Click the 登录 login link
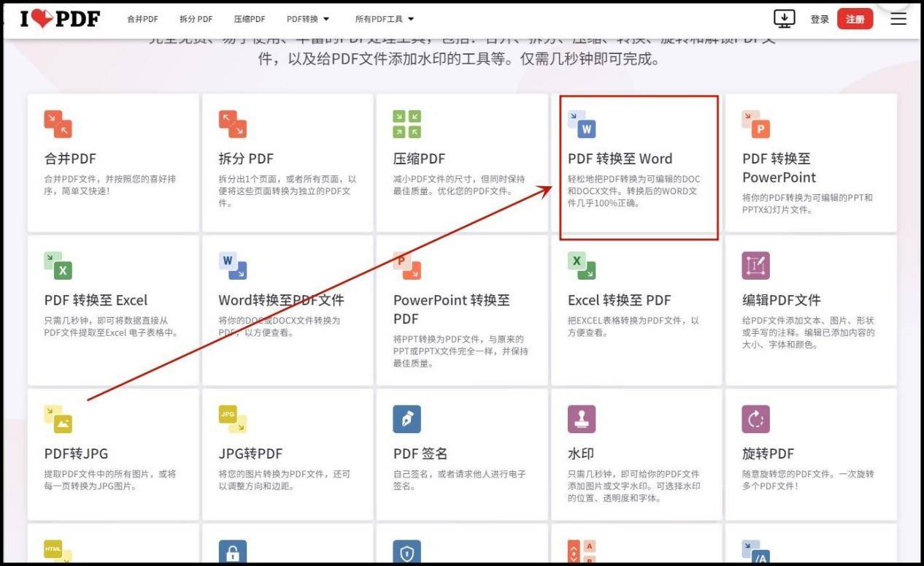Screen dimensions: 924x566 [820, 19]
